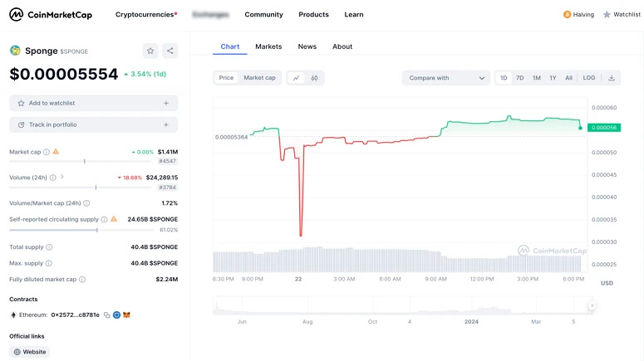
Task: Switch to the Markets tab
Action: tap(268, 46)
